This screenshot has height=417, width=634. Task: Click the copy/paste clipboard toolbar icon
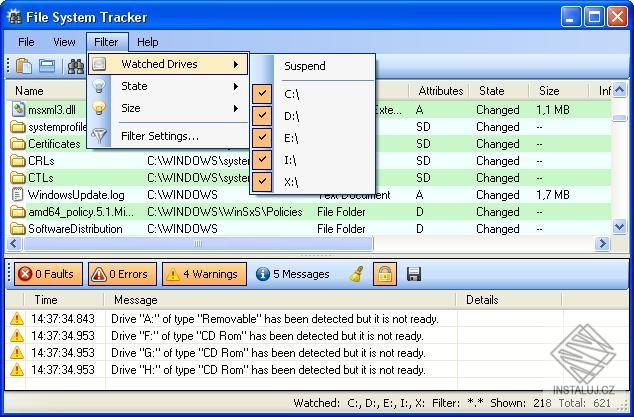pyautogui.click(x=24, y=66)
